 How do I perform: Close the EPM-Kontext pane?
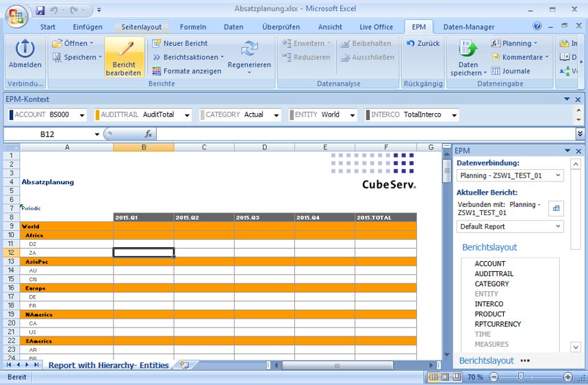pos(578,99)
